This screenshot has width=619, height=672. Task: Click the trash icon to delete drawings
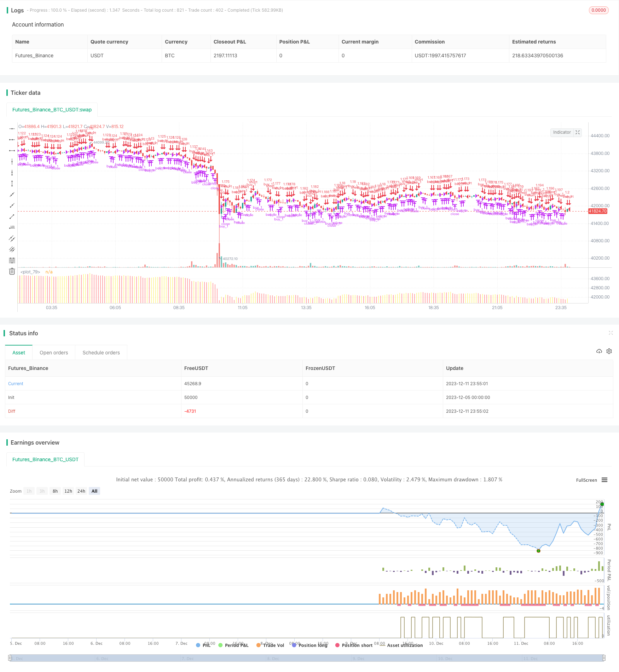[12, 271]
